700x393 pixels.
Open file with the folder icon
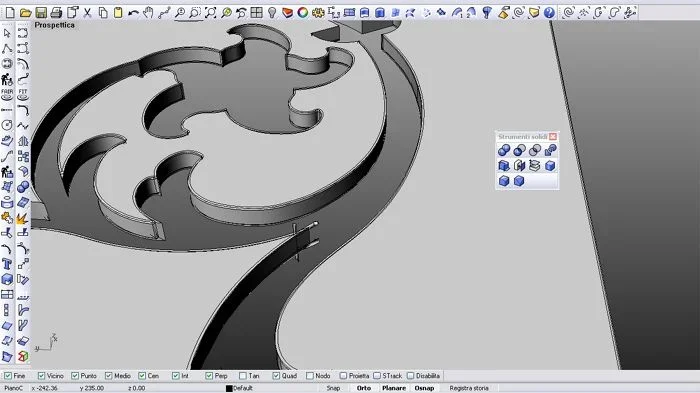coord(25,13)
